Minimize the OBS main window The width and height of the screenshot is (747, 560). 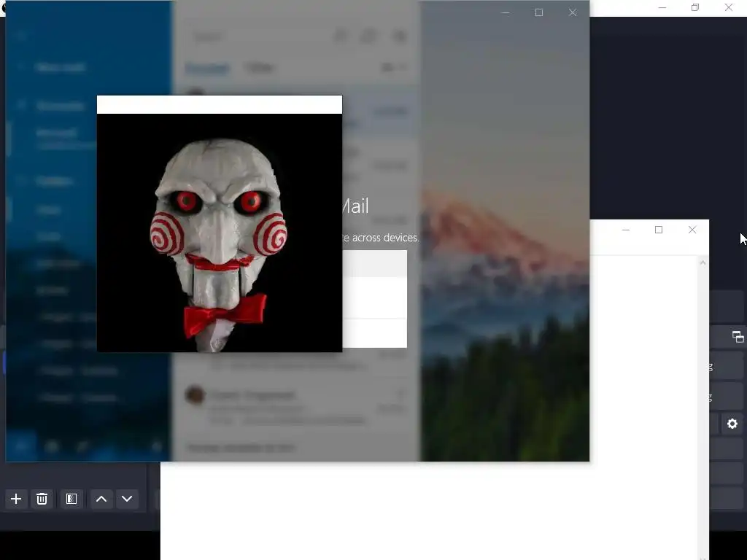[x=662, y=7]
